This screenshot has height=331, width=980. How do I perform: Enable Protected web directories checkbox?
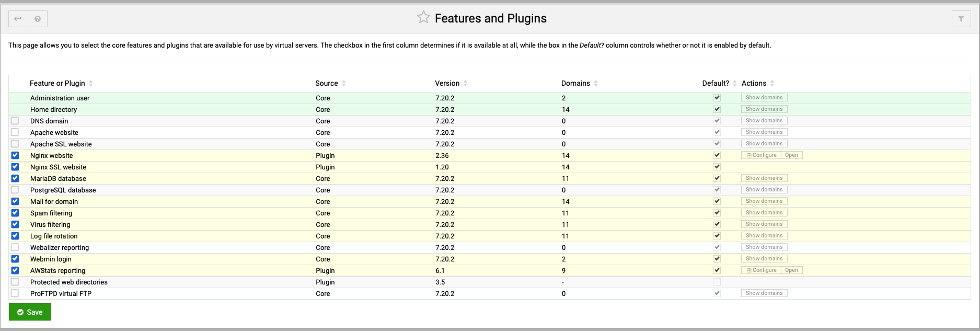15,282
